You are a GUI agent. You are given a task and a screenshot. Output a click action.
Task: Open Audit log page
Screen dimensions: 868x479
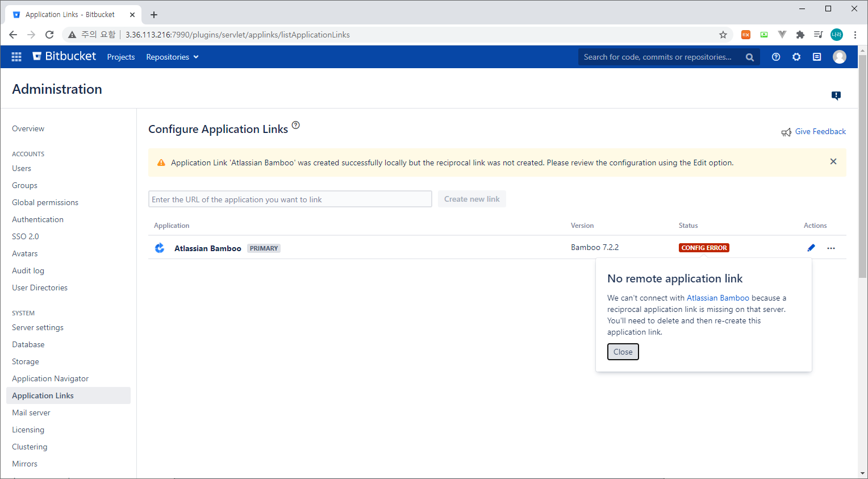tap(28, 270)
